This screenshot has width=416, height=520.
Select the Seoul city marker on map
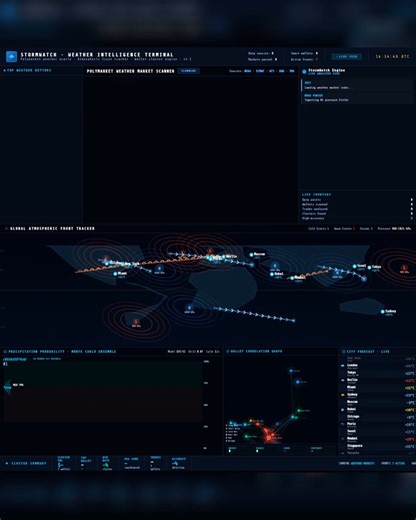[355, 266]
